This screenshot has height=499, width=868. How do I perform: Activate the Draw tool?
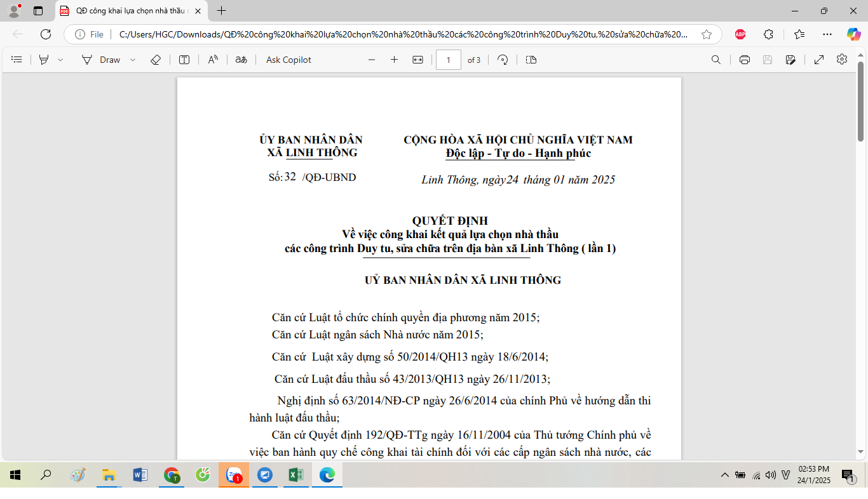click(101, 60)
